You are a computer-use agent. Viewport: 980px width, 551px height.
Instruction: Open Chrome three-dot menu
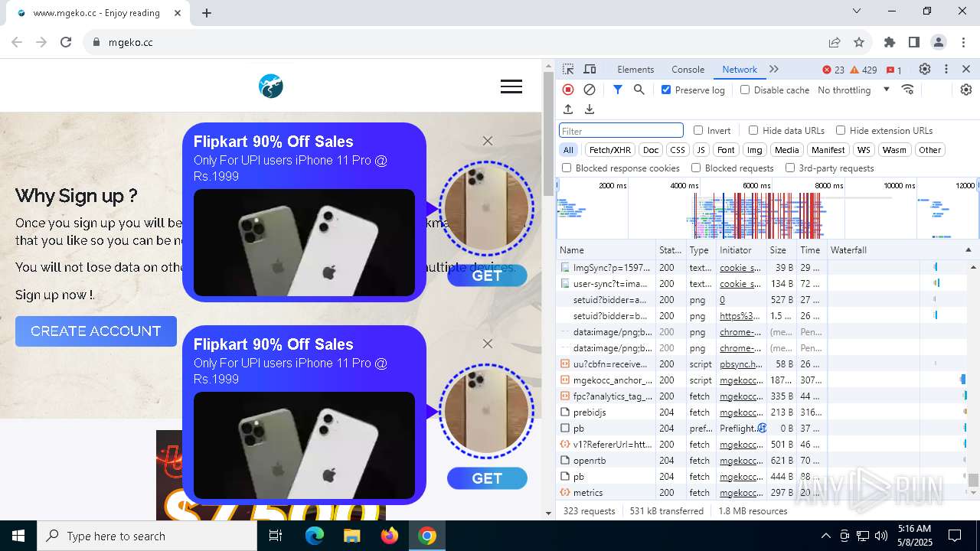click(962, 42)
